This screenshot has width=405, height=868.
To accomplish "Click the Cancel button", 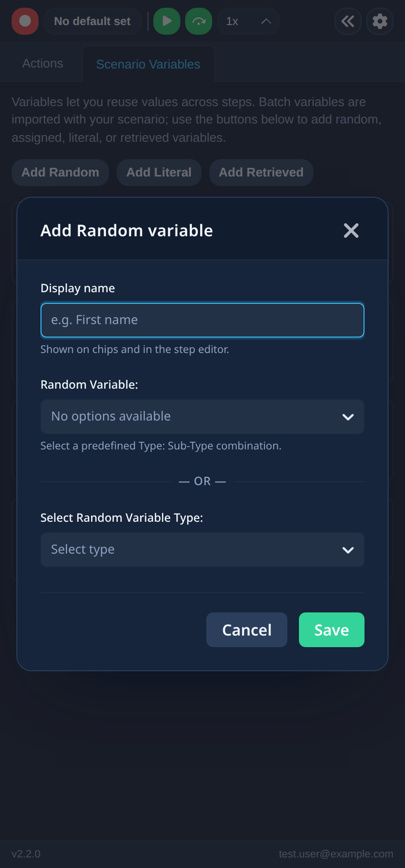I will [x=247, y=630].
